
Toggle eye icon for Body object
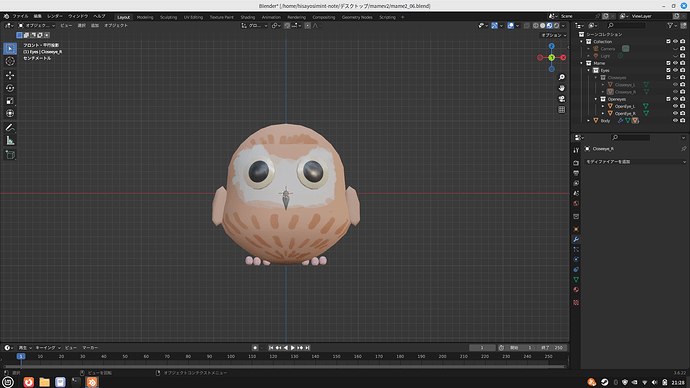click(x=675, y=121)
